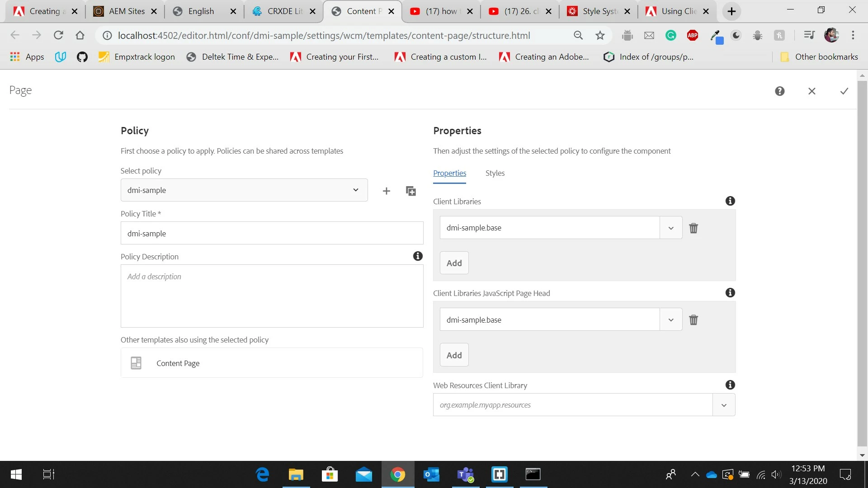
Task: Show info for Web Resources Client Library
Action: (730, 385)
